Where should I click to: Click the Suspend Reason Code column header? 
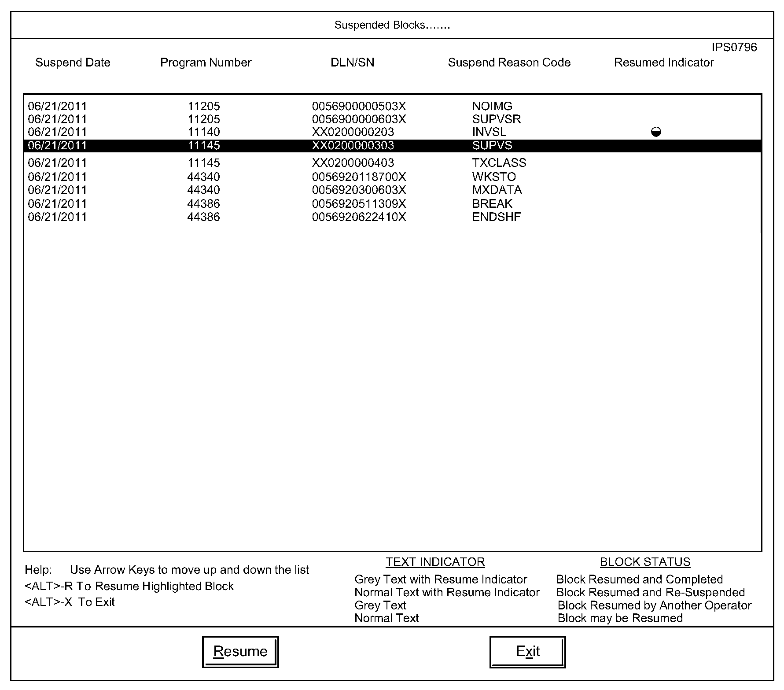(509, 63)
